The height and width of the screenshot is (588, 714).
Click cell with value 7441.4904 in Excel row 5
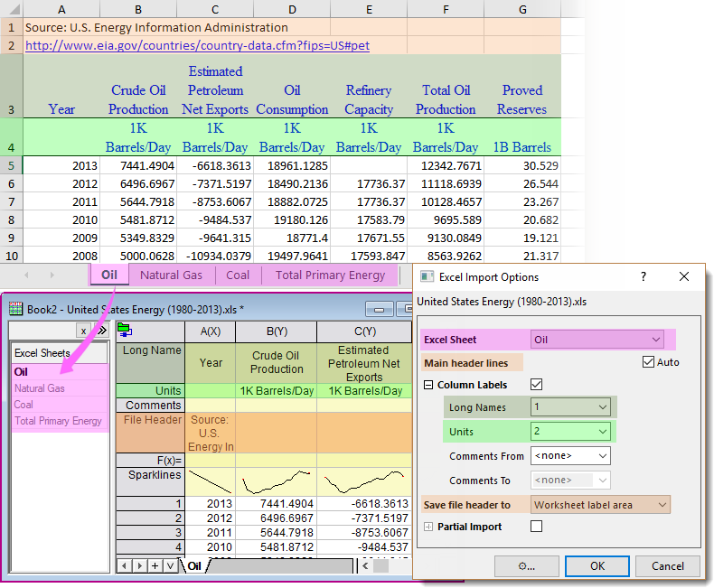click(x=138, y=165)
